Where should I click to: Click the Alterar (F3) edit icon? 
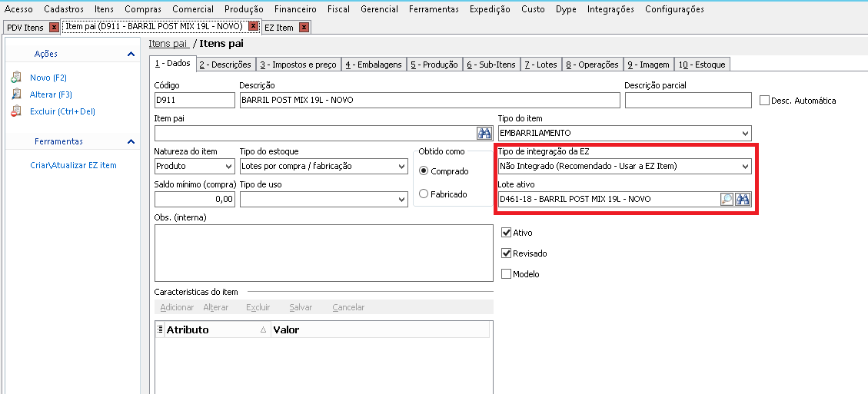(15, 94)
